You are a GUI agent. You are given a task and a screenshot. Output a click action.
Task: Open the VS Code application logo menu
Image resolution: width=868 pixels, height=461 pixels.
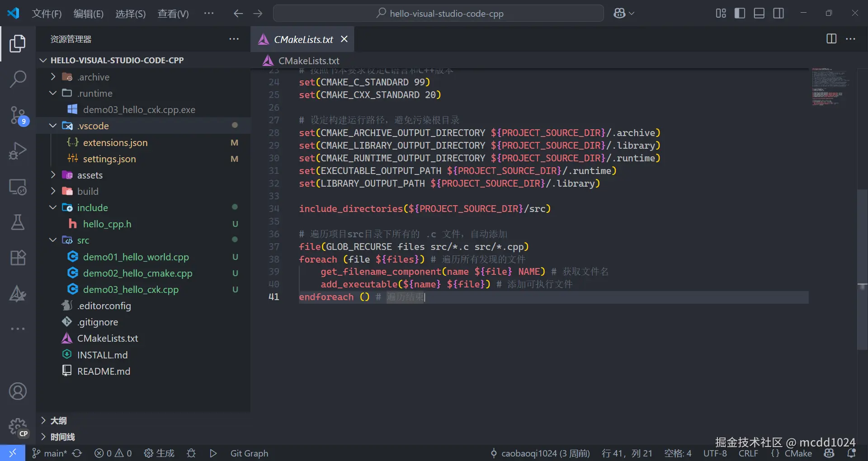[13, 13]
